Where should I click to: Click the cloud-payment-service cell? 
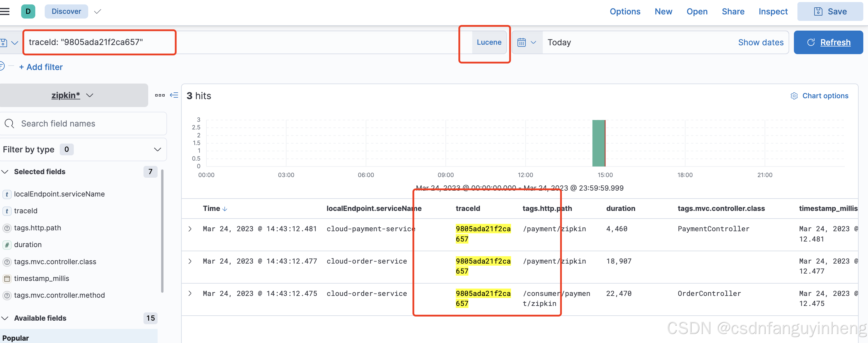[371, 229]
